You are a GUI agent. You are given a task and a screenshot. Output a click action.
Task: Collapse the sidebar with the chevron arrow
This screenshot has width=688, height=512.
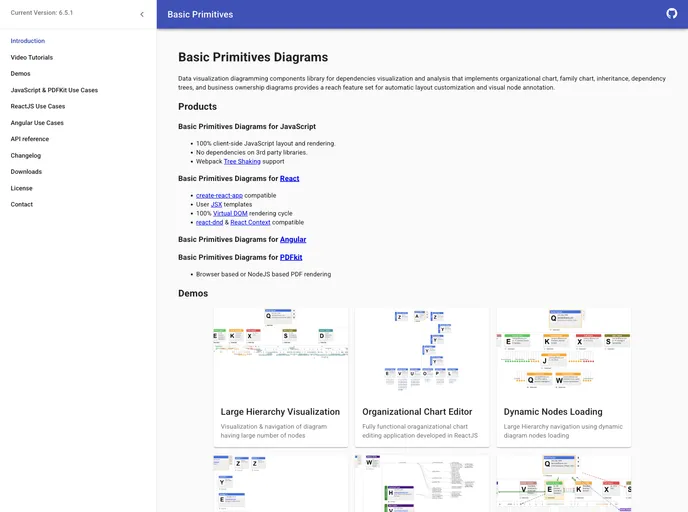[x=141, y=14]
